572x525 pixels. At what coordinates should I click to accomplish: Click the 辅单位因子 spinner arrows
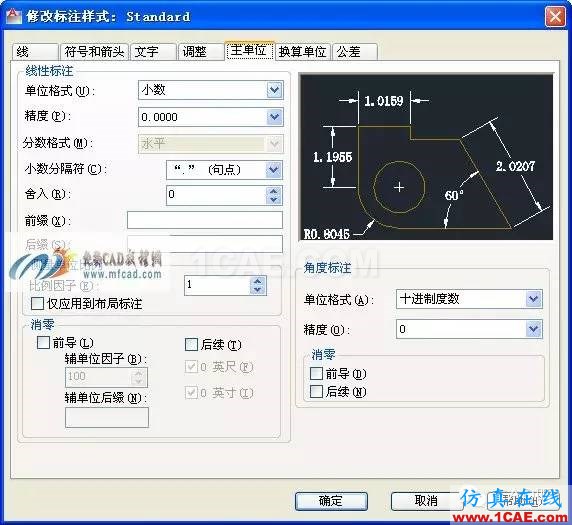tap(139, 377)
